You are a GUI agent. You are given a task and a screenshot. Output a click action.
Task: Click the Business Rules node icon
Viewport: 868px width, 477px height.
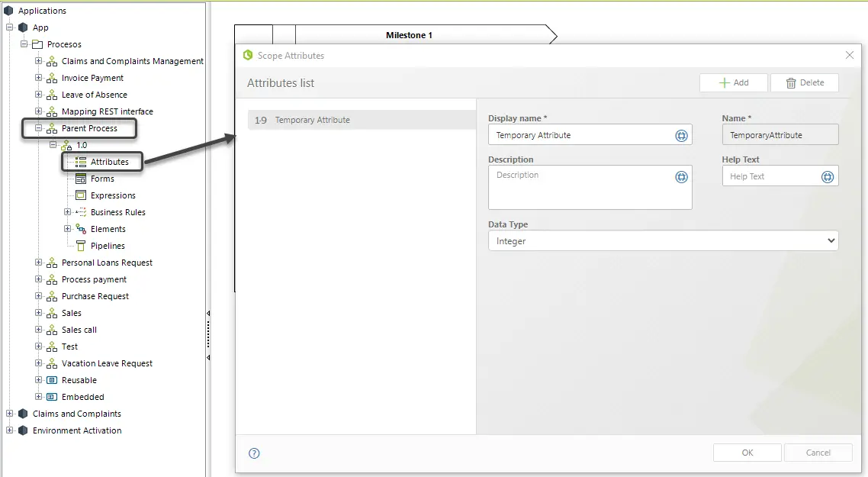[x=81, y=212]
